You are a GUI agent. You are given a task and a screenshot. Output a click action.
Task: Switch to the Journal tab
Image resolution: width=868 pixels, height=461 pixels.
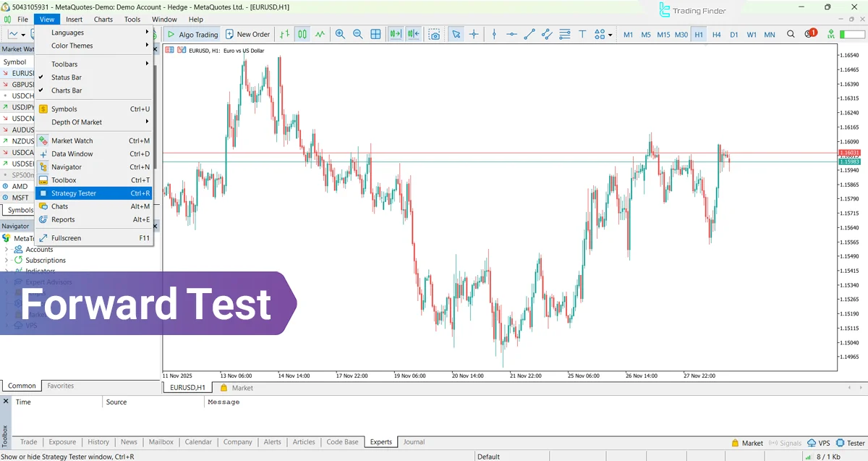coord(413,441)
